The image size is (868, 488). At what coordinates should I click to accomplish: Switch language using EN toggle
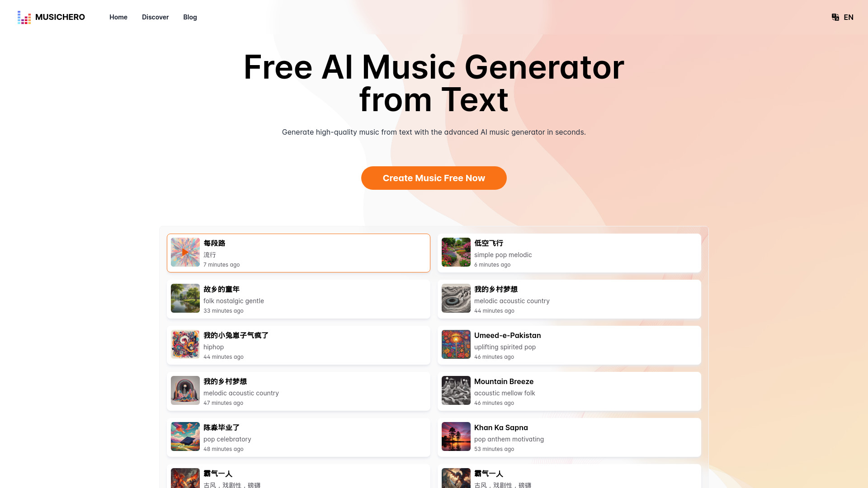click(x=842, y=17)
